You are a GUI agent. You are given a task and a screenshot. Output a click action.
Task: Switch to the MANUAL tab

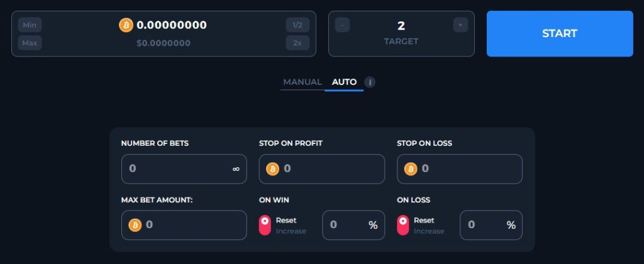click(x=303, y=82)
